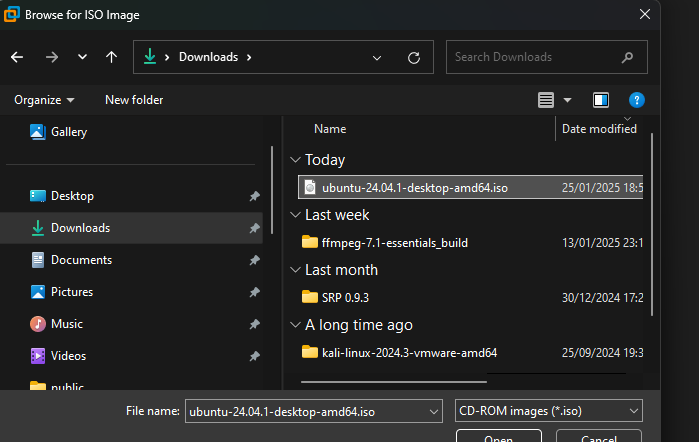Open the recent locations dropdown chevron
The width and height of the screenshot is (699, 442).
point(82,57)
